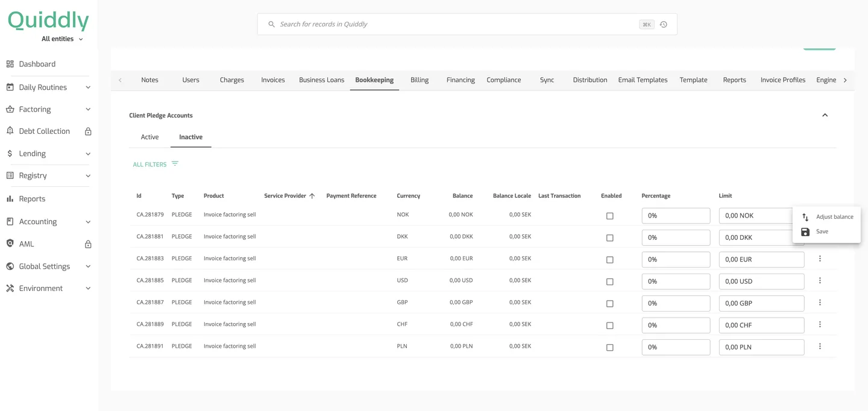The width and height of the screenshot is (868, 411).
Task: Open row menu for GBP account
Action: point(820,303)
